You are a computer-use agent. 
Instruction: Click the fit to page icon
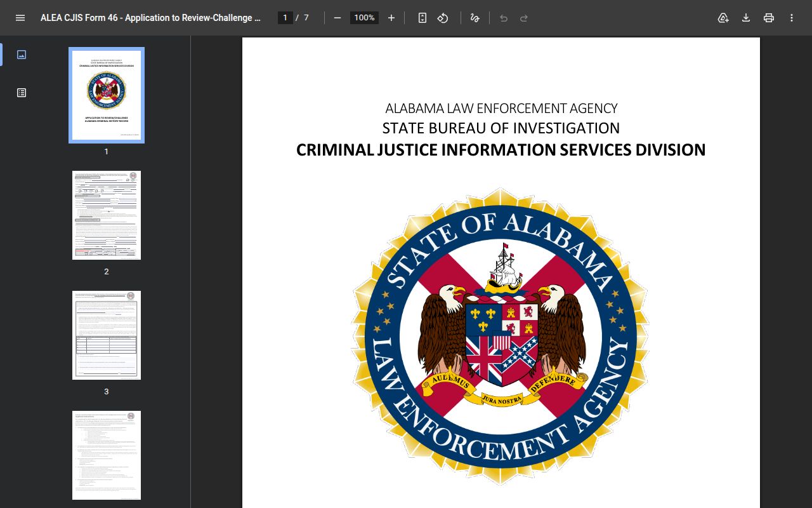point(422,18)
